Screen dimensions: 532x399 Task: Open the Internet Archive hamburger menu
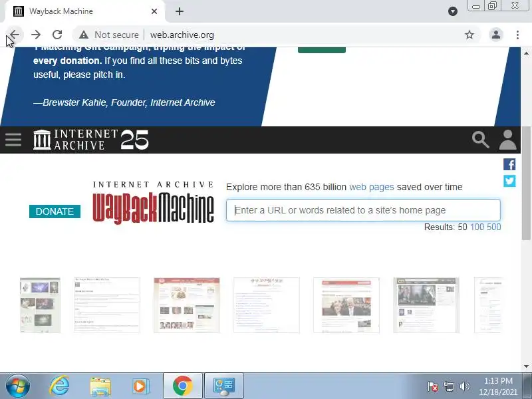pos(13,140)
